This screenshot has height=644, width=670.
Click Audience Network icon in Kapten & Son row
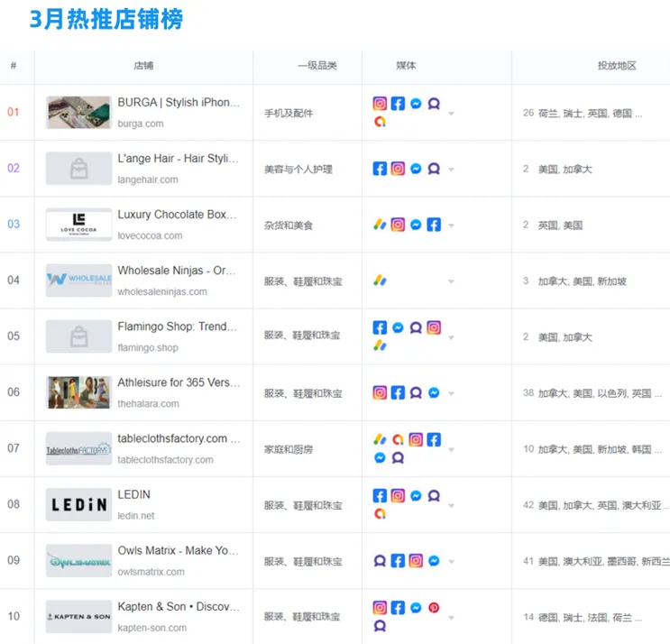[x=380, y=626]
